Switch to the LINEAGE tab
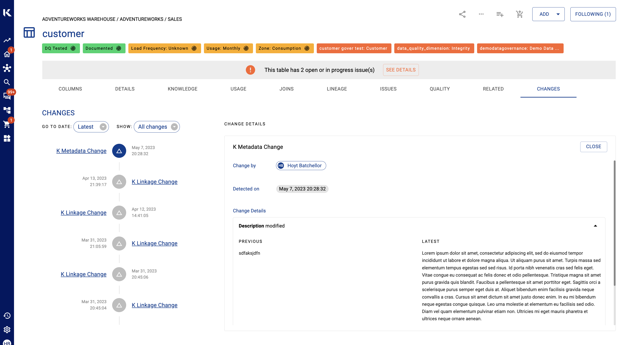The width and height of the screenshot is (644, 345). tap(336, 89)
